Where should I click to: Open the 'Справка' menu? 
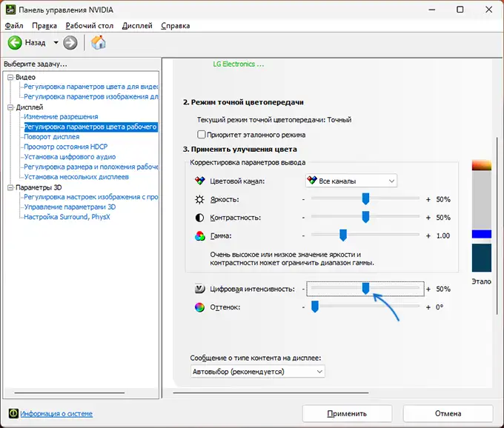tap(176, 26)
